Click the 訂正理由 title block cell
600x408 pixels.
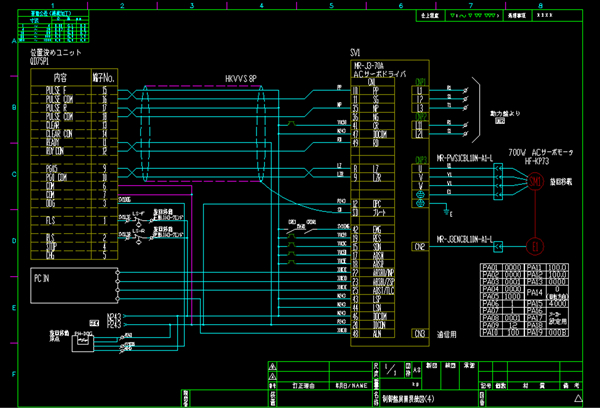[303, 386]
